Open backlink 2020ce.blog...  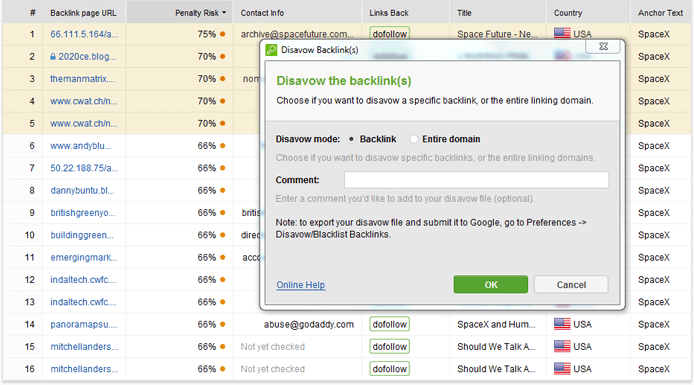coord(87,57)
